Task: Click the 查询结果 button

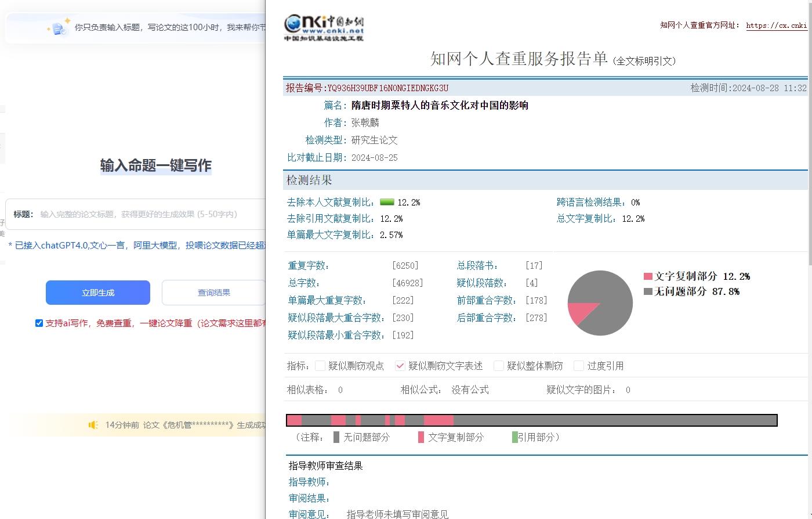Action: (213, 293)
